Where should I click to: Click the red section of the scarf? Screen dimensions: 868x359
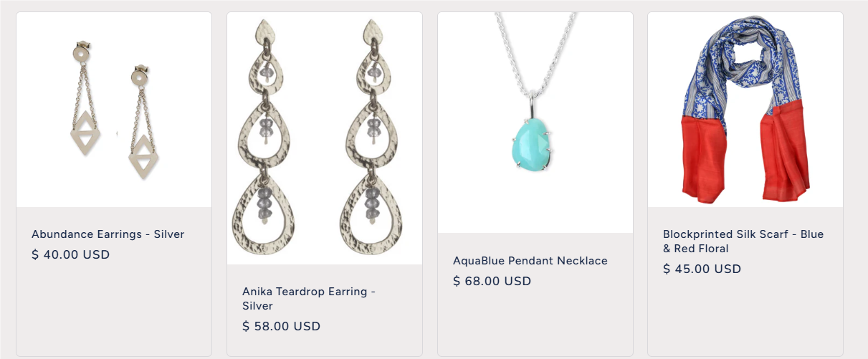[745, 159]
